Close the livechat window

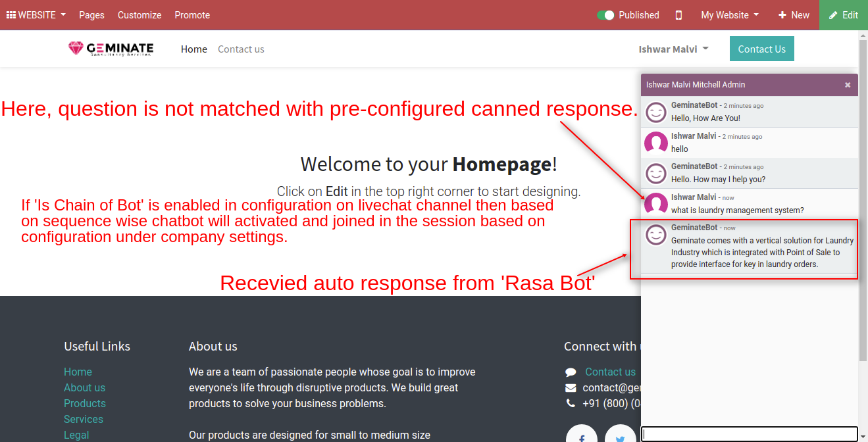[848, 85]
